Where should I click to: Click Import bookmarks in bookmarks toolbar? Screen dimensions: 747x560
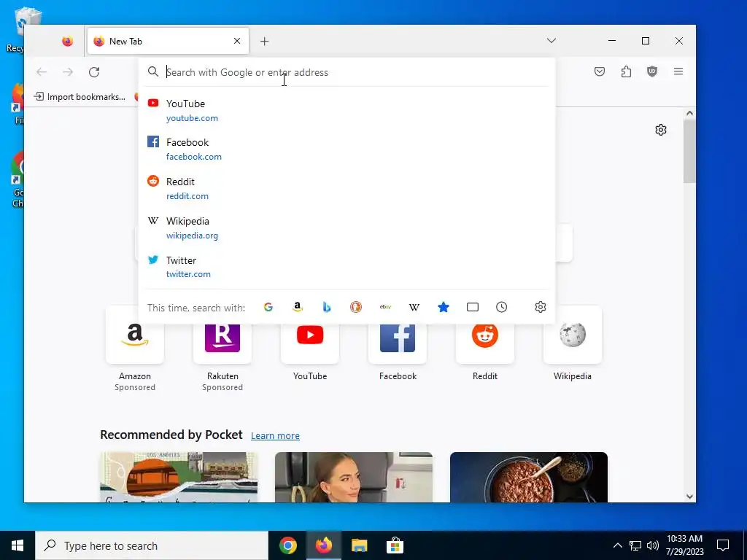click(80, 97)
